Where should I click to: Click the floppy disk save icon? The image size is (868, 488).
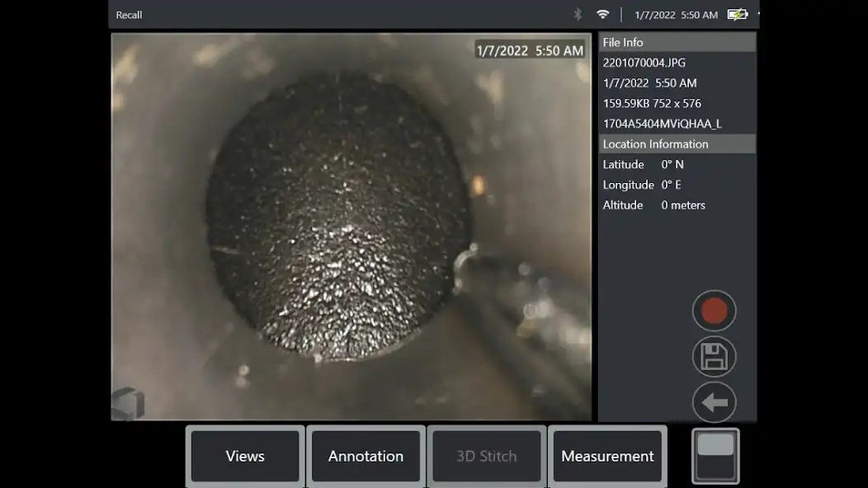[x=714, y=356]
